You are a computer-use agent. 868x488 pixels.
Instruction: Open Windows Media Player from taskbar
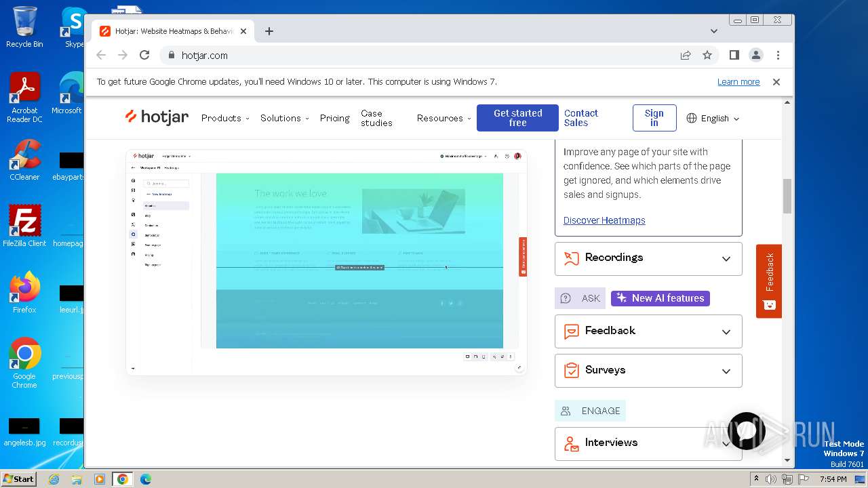(x=100, y=479)
